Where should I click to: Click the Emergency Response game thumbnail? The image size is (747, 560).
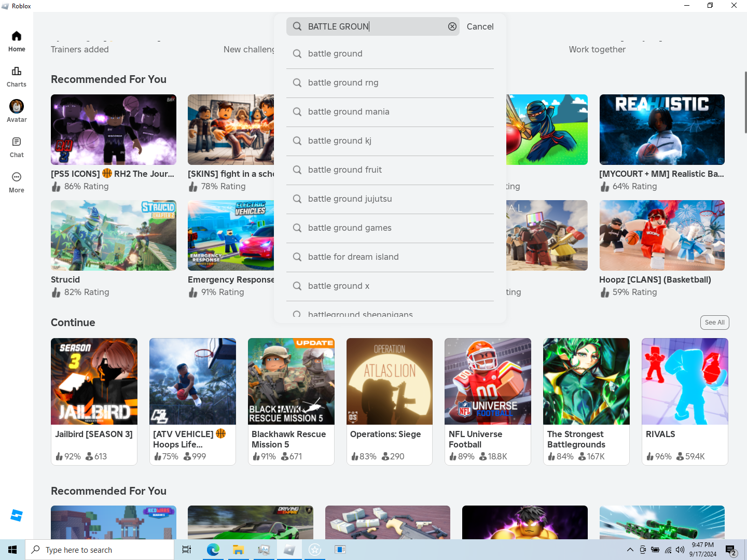[x=231, y=235]
